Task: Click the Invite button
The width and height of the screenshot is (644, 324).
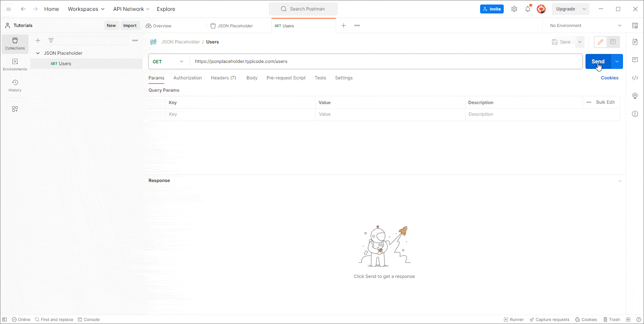Action: pyautogui.click(x=492, y=9)
